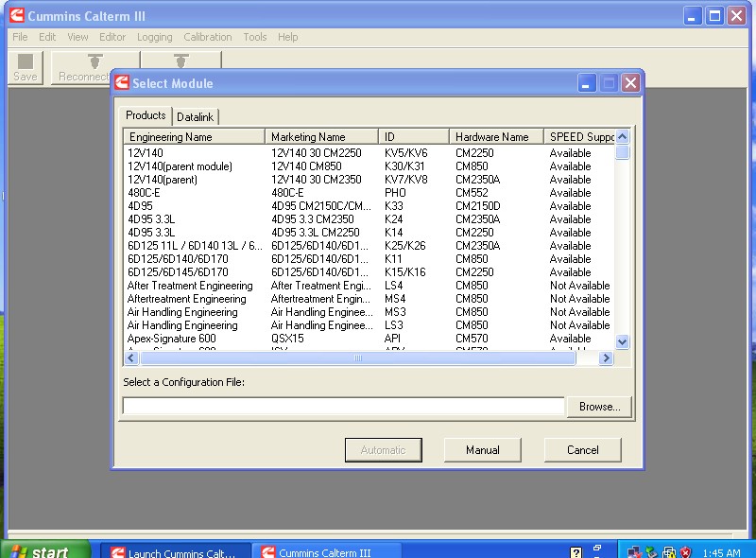Click the list scroll up arrow
The image size is (756, 558).
(x=623, y=136)
